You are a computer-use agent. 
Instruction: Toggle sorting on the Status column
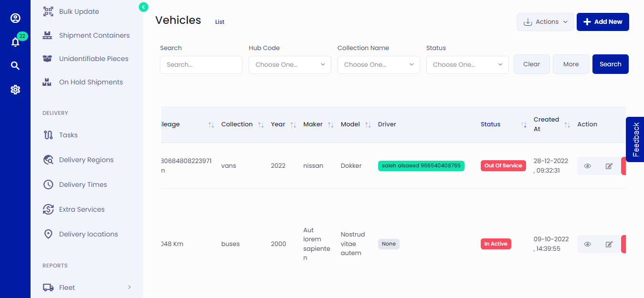523,124
